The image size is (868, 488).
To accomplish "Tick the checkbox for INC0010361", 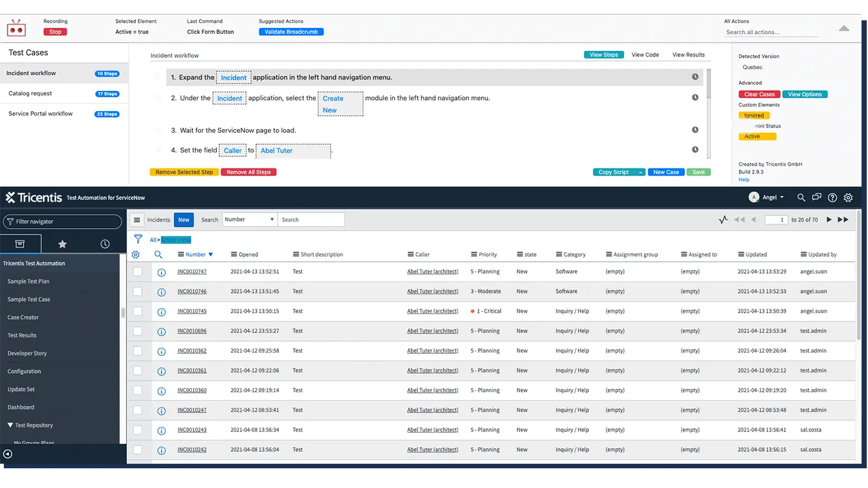I will point(138,370).
